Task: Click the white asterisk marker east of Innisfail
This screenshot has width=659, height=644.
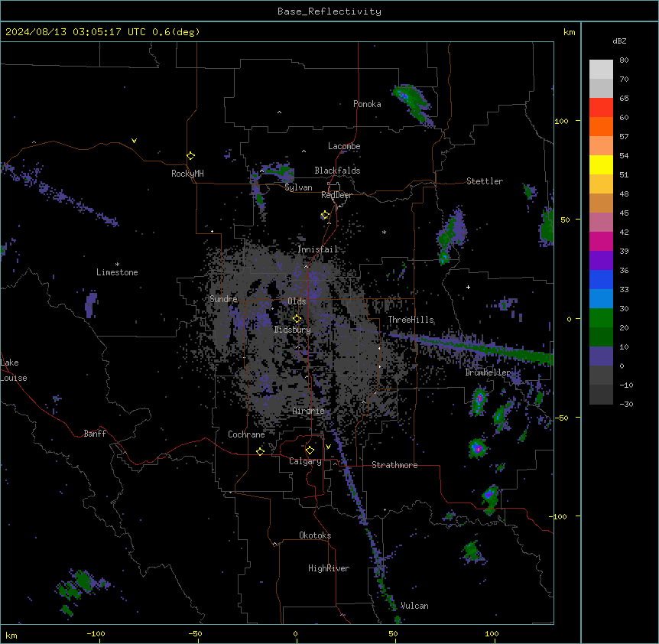Action: tap(384, 232)
